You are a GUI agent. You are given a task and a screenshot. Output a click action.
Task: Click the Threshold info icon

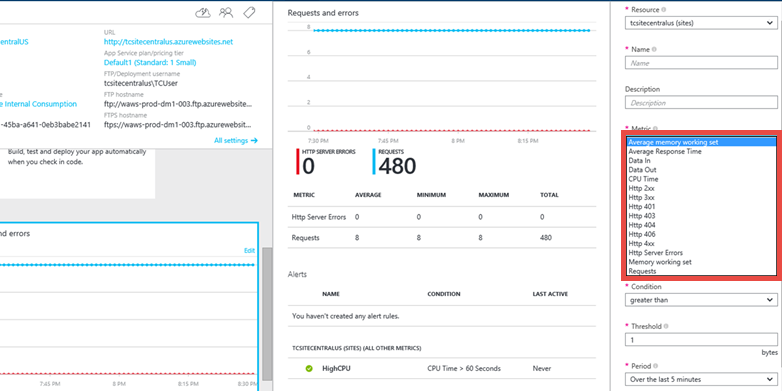pos(666,326)
